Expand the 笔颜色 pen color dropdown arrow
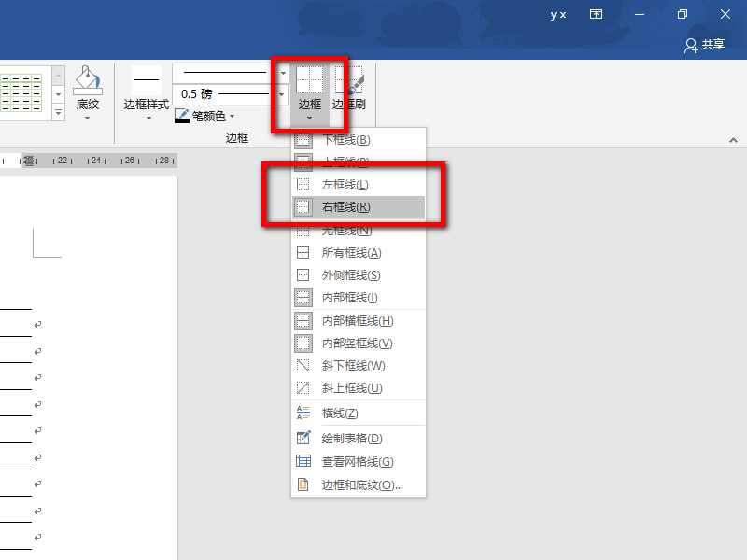The height and width of the screenshot is (560, 747). click(x=232, y=116)
